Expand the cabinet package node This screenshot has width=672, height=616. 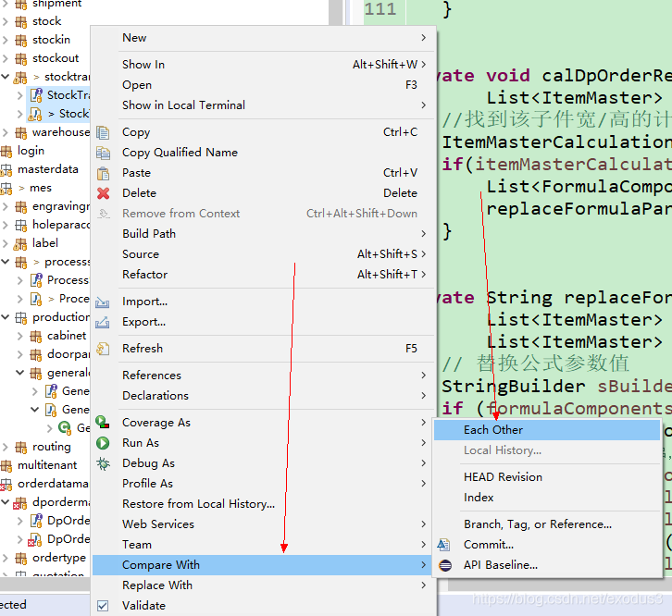click(x=20, y=337)
